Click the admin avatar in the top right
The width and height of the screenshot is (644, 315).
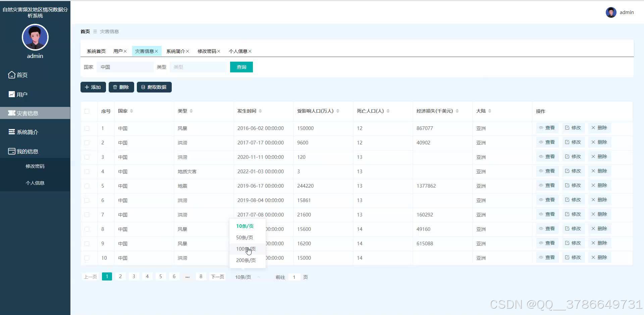coord(611,12)
